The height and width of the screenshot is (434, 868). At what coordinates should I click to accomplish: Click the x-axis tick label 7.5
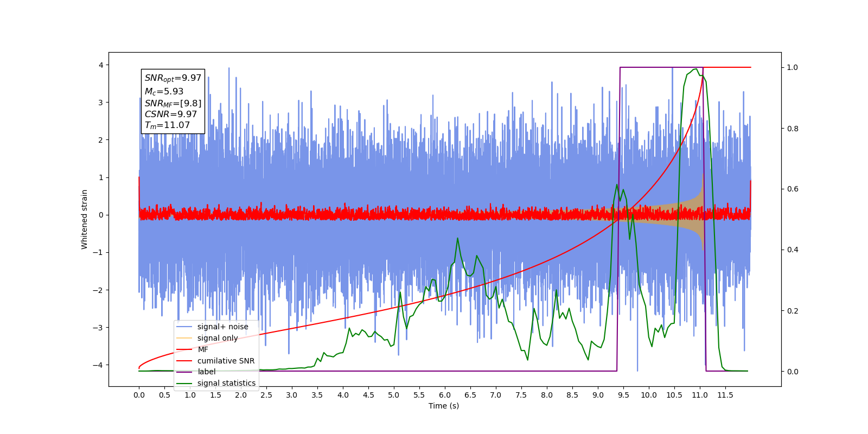click(x=521, y=395)
